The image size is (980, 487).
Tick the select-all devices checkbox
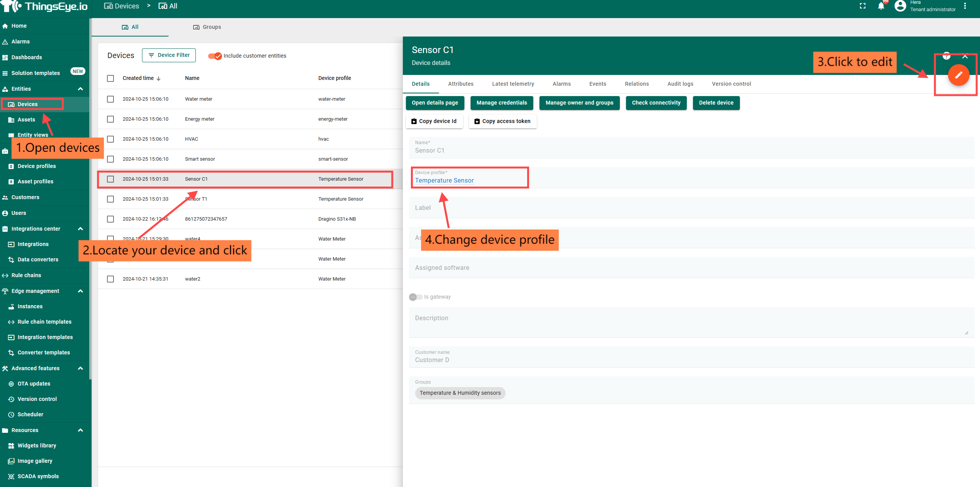[x=110, y=78]
